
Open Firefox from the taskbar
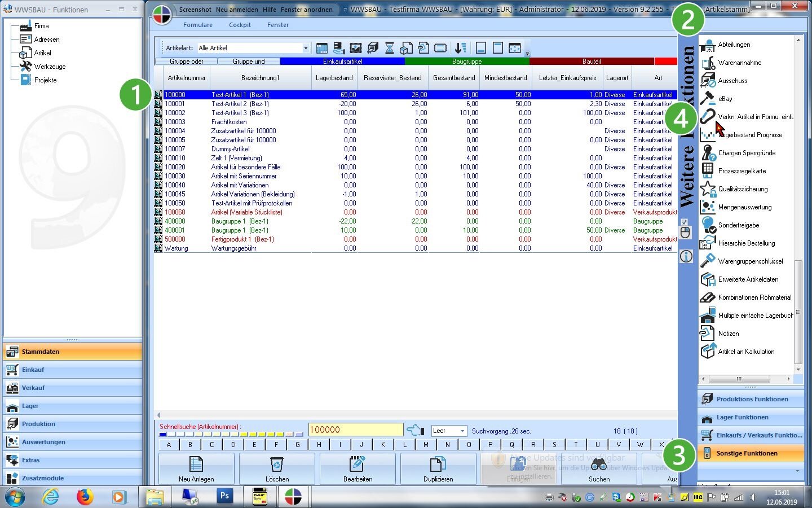85,497
